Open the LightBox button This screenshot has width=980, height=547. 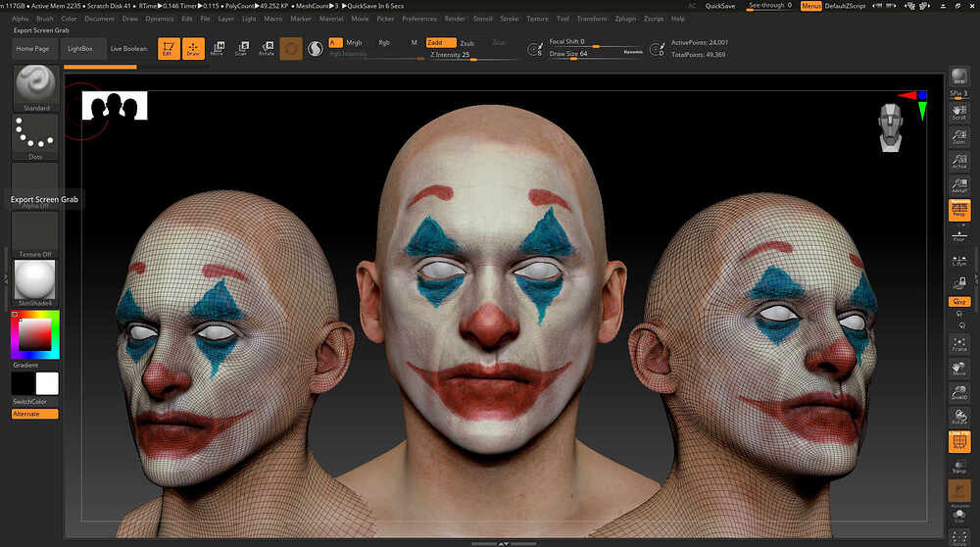pyautogui.click(x=80, y=49)
